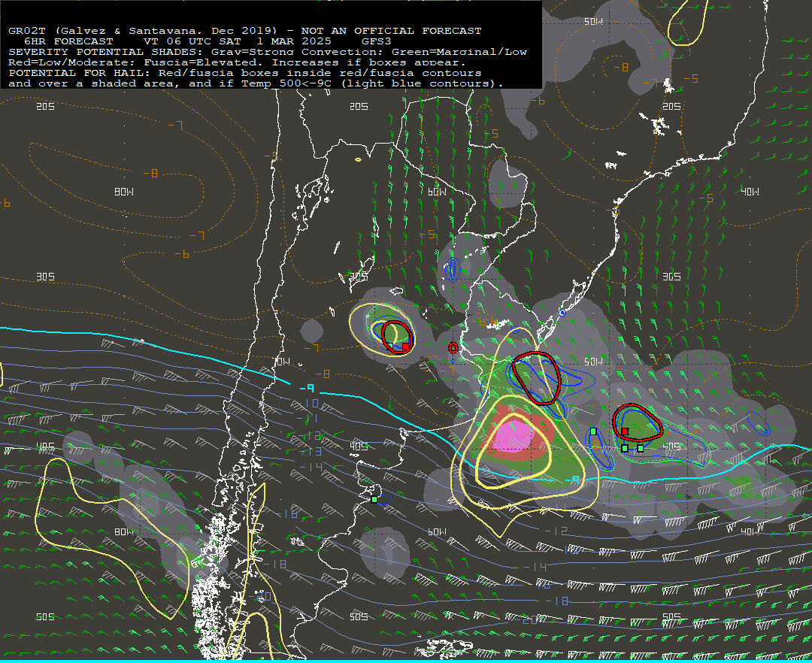The height and width of the screenshot is (663, 812).
Task: Click the 'GR02T' product name in header
Action: click(27, 31)
